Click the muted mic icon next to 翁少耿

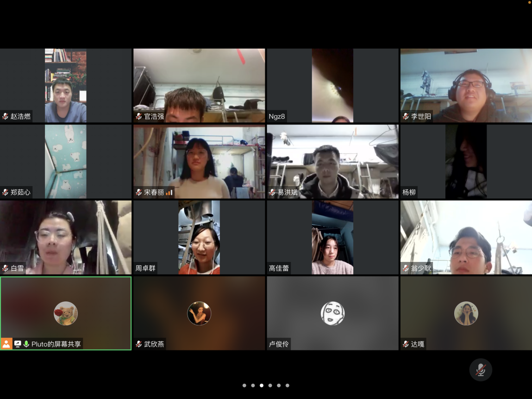pos(406,268)
